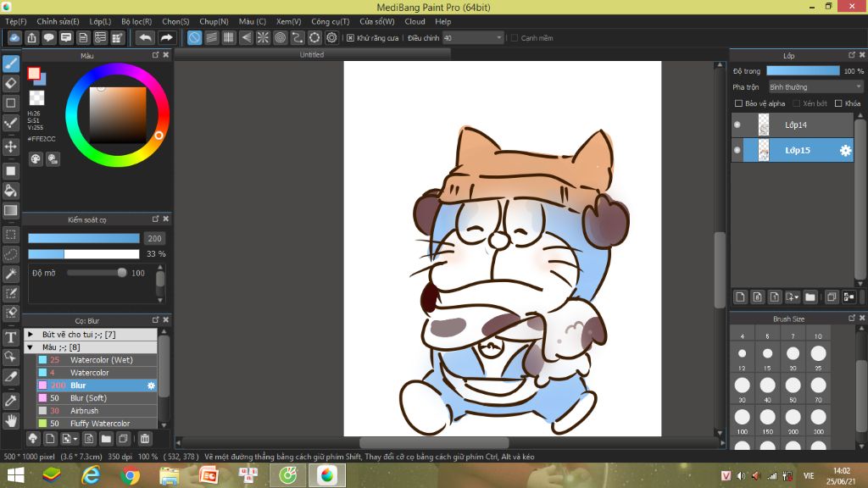The image size is (868, 488).
Task: Click the export/share icon in toolbar
Action: click(x=31, y=37)
